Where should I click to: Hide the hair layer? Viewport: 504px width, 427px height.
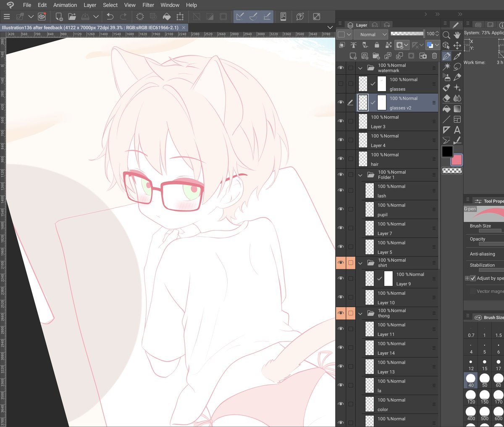[x=341, y=159]
